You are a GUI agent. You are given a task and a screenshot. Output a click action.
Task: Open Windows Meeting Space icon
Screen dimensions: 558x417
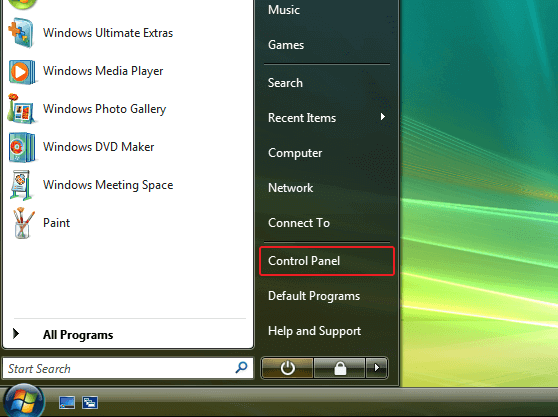[x=21, y=185]
